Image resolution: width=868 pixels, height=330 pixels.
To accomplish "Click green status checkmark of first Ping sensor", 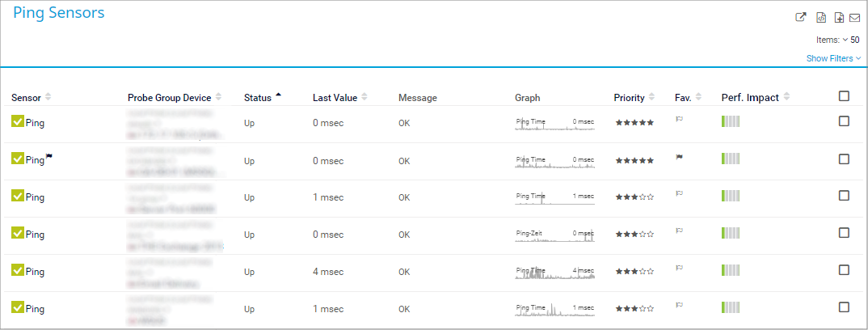I will click(x=18, y=122).
